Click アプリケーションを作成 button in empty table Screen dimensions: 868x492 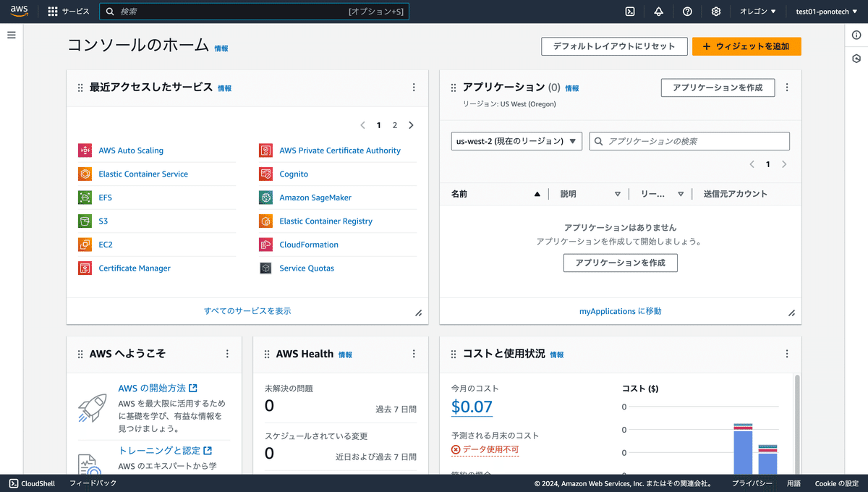[x=621, y=263]
